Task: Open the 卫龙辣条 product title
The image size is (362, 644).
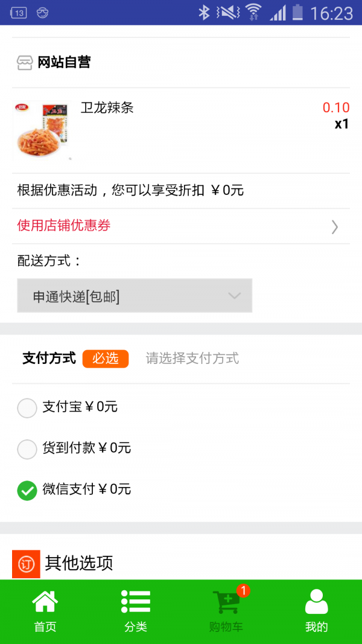Action: (x=107, y=108)
